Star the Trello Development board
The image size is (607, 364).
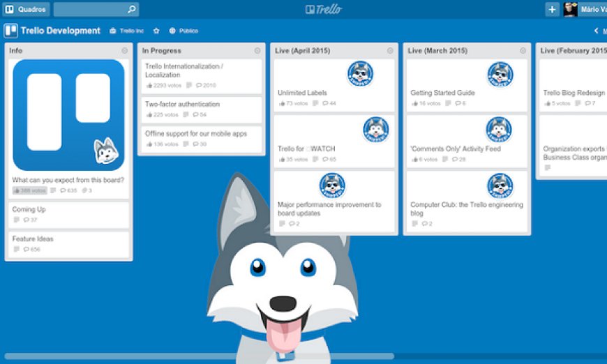click(156, 31)
